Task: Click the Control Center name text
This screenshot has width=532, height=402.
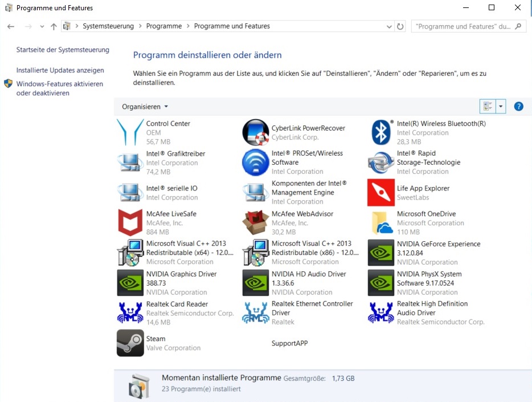Action: coord(168,124)
